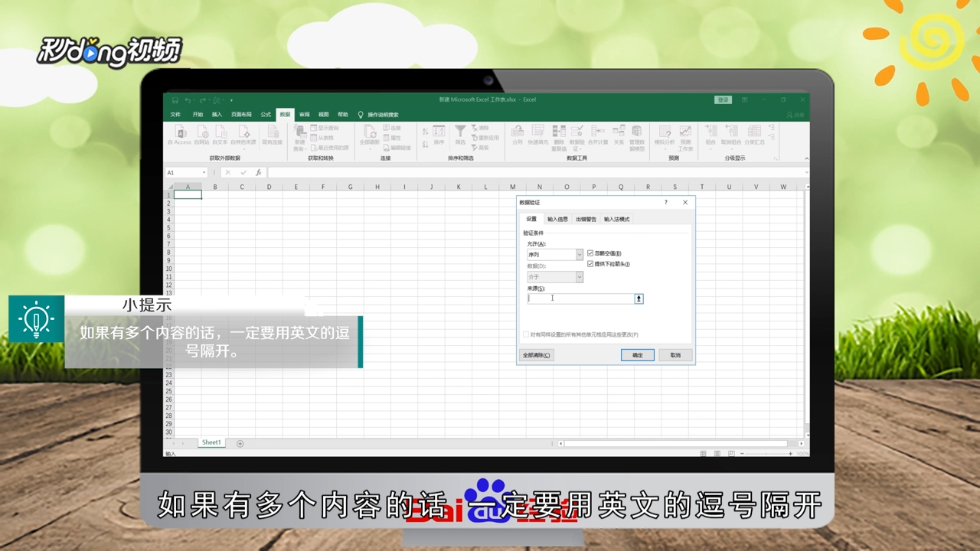Image resolution: width=980 pixels, height=551 pixels.
Task: Open the 数据 condition dropdown showing 介于
Action: (580, 277)
